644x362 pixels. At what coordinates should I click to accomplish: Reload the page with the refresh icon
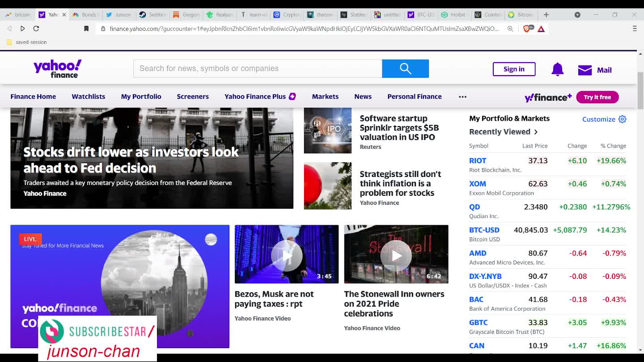click(36, 28)
